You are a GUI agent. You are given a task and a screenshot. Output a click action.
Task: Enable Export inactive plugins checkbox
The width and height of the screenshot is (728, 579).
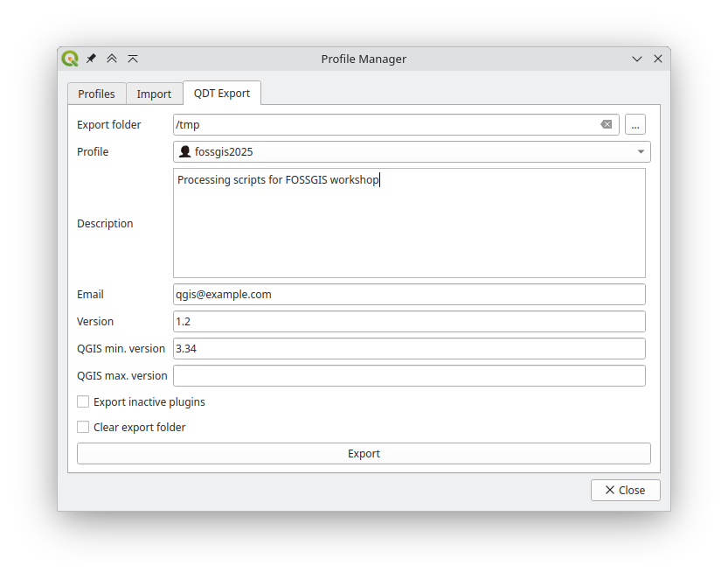tap(83, 402)
